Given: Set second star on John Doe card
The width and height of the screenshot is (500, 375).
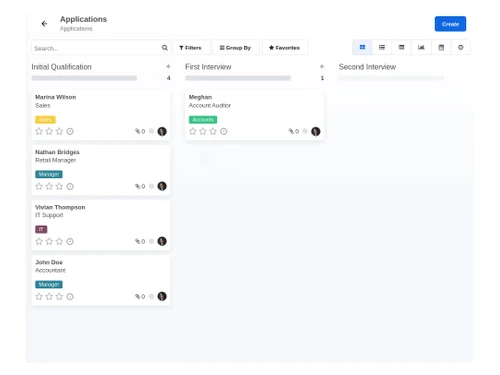Looking at the screenshot, I should 49,296.
